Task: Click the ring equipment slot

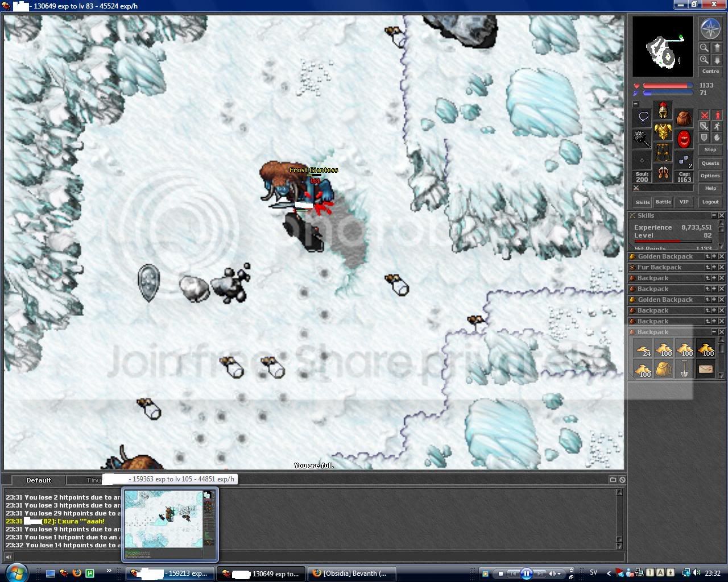Action: tap(643, 160)
